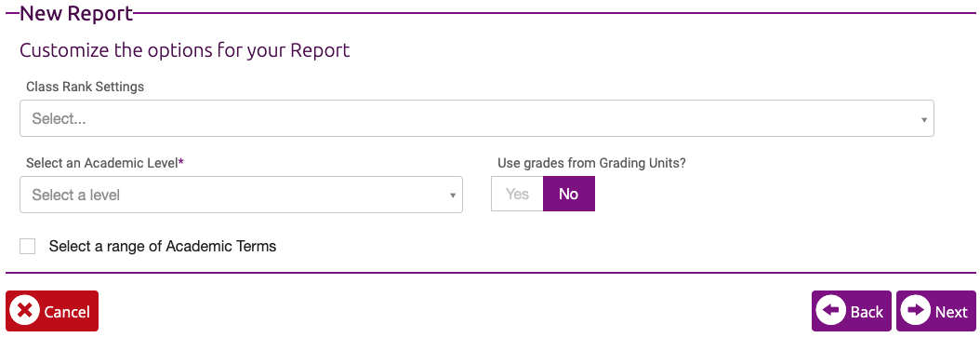Viewport: 980px width, 351px height.
Task: Open the Class Rank Settings Select... box
Action: coord(477,118)
